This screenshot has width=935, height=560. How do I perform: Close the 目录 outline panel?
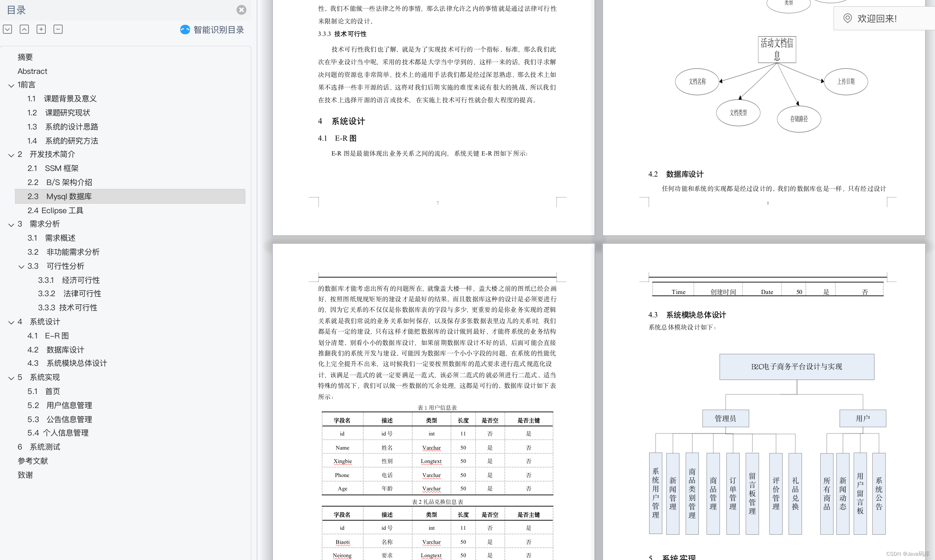coord(241,10)
